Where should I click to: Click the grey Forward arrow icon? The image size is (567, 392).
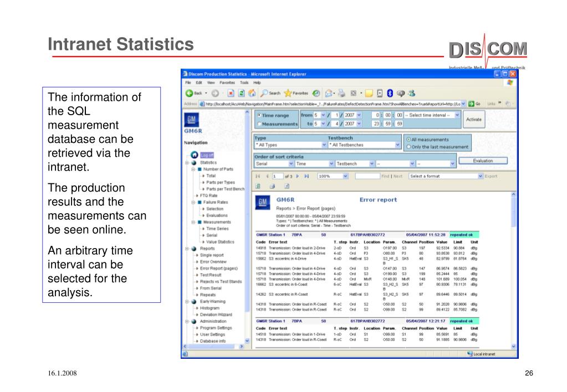[x=215, y=93]
